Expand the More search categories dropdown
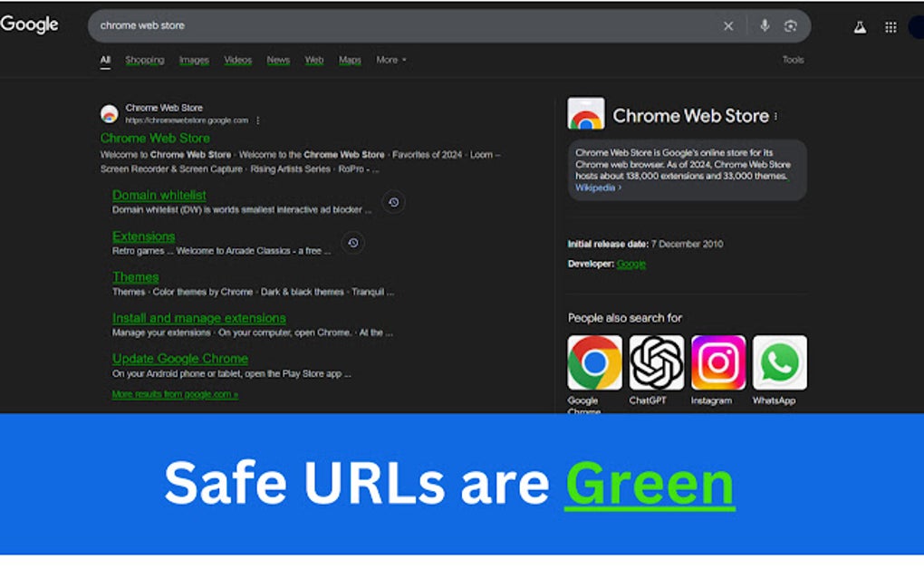 (x=390, y=60)
